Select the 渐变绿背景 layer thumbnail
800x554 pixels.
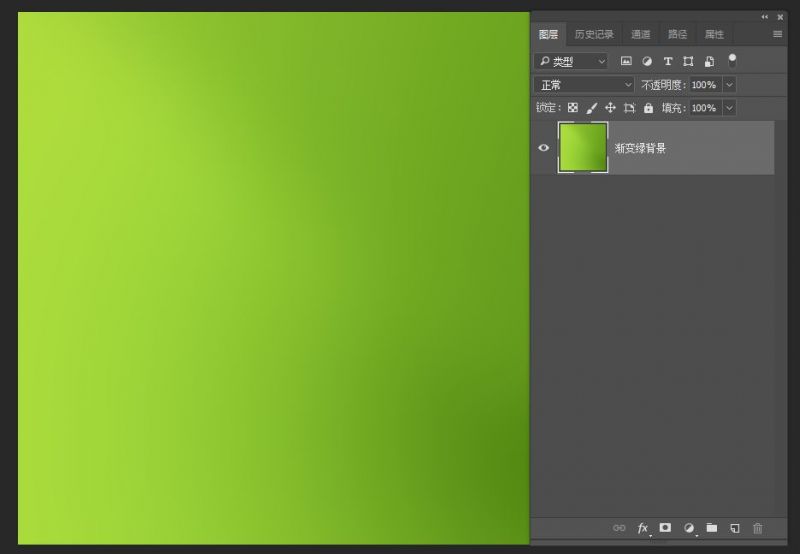pyautogui.click(x=583, y=148)
